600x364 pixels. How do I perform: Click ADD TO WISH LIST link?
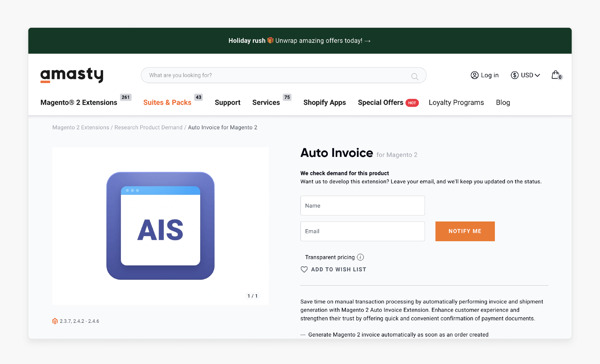[x=339, y=269]
